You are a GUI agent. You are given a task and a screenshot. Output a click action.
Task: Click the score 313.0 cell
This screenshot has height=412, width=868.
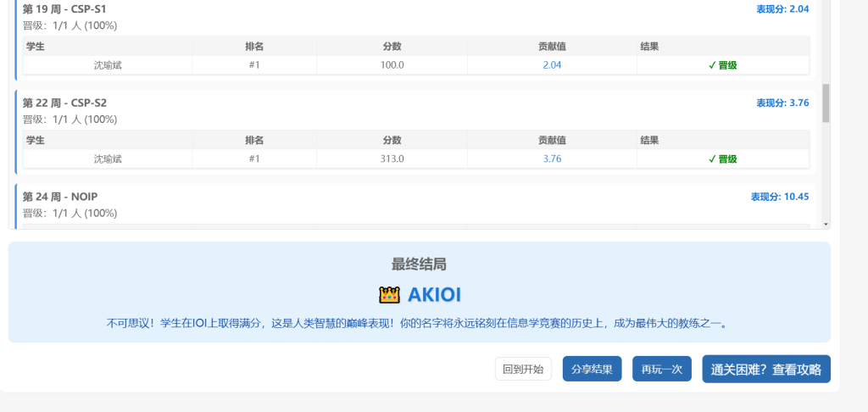[392, 159]
